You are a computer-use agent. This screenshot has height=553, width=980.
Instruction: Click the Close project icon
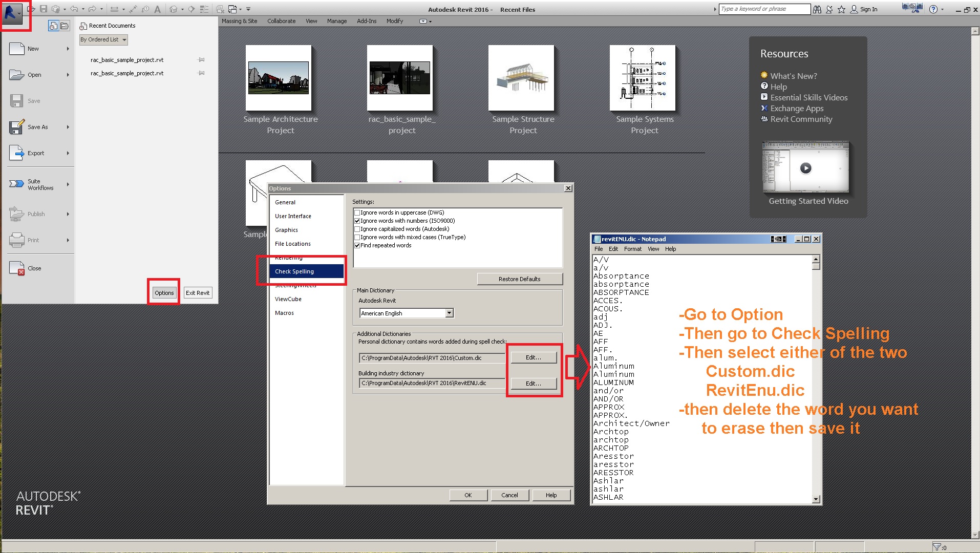point(17,268)
